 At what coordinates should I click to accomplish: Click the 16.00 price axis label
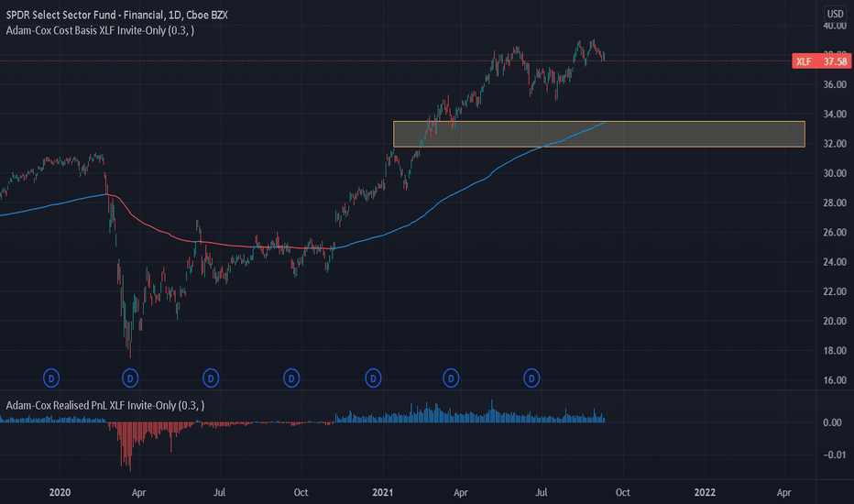point(835,379)
